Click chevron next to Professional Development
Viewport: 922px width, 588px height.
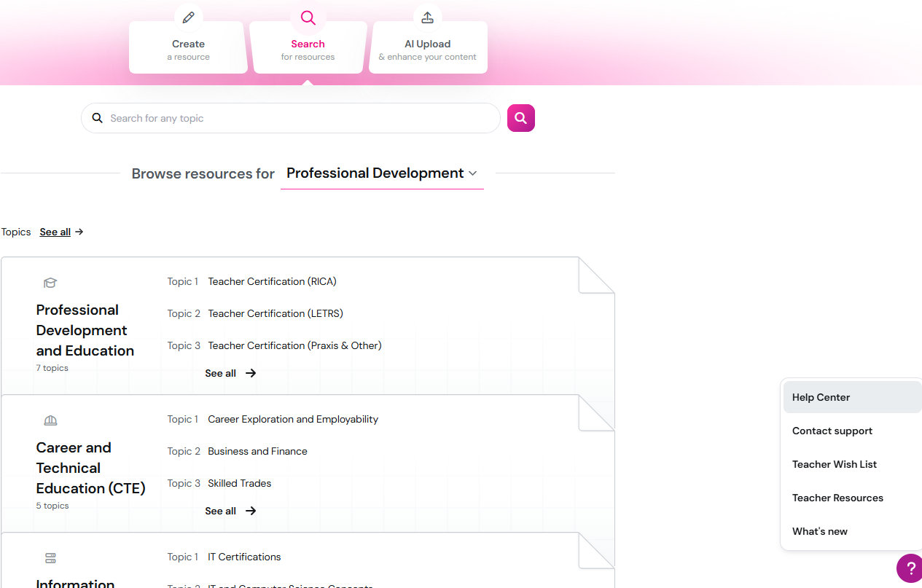pos(472,173)
